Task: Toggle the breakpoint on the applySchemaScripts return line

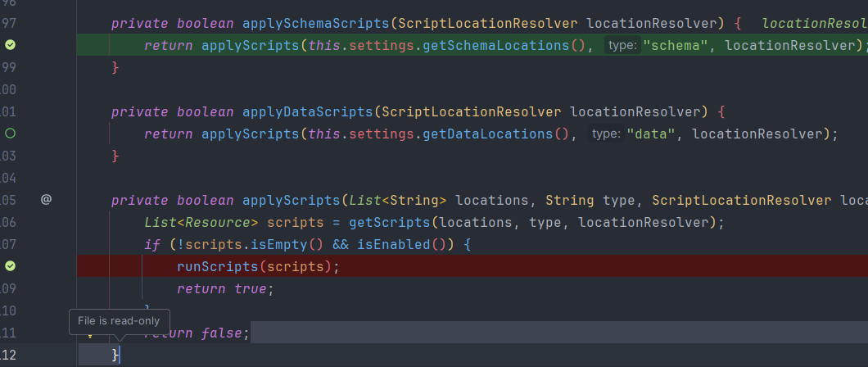Action: point(10,45)
